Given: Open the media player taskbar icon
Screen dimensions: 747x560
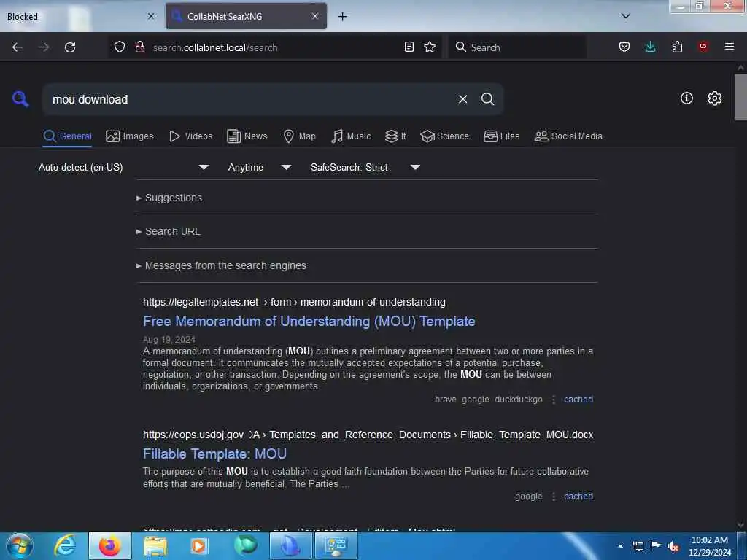Looking at the screenshot, I should 198,545.
